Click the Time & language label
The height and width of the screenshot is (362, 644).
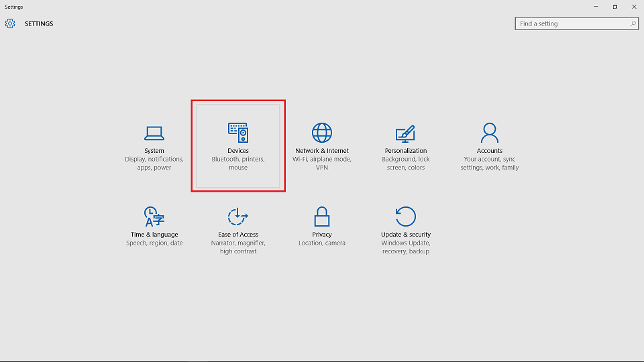pyautogui.click(x=154, y=235)
